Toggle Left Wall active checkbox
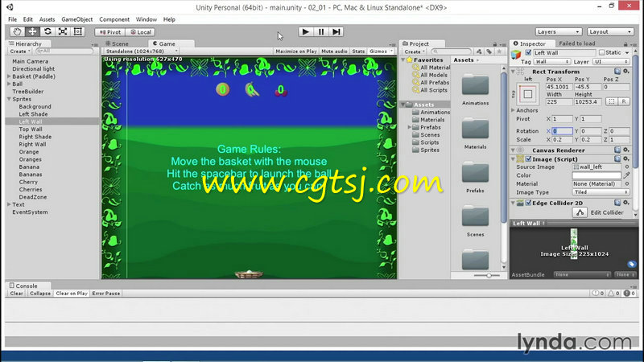The height and width of the screenshot is (362, 644). coord(528,52)
